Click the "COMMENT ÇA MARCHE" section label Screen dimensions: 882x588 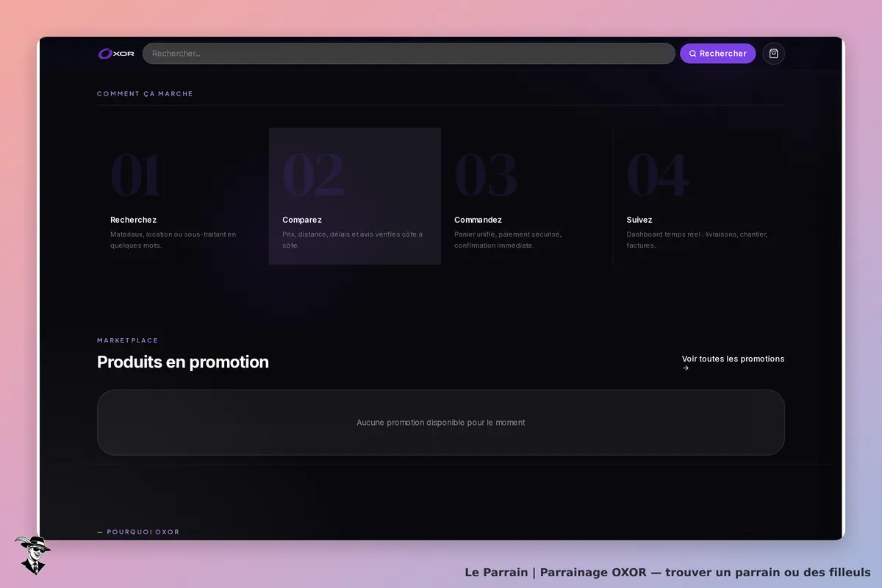145,94
